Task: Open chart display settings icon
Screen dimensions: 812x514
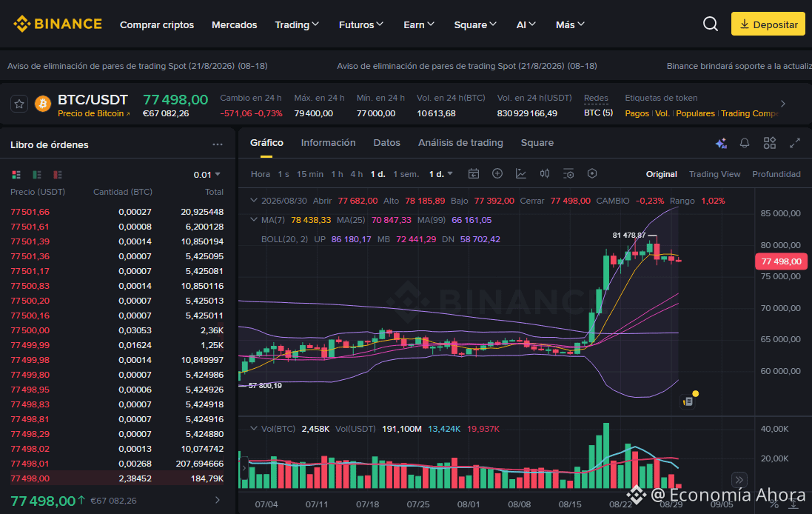Action: (568, 173)
